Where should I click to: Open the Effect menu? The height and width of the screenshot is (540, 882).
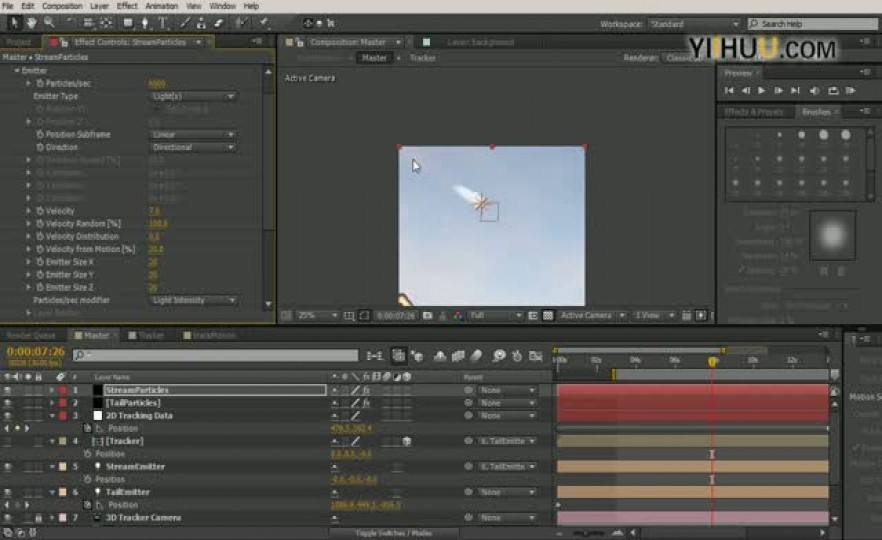[127, 6]
